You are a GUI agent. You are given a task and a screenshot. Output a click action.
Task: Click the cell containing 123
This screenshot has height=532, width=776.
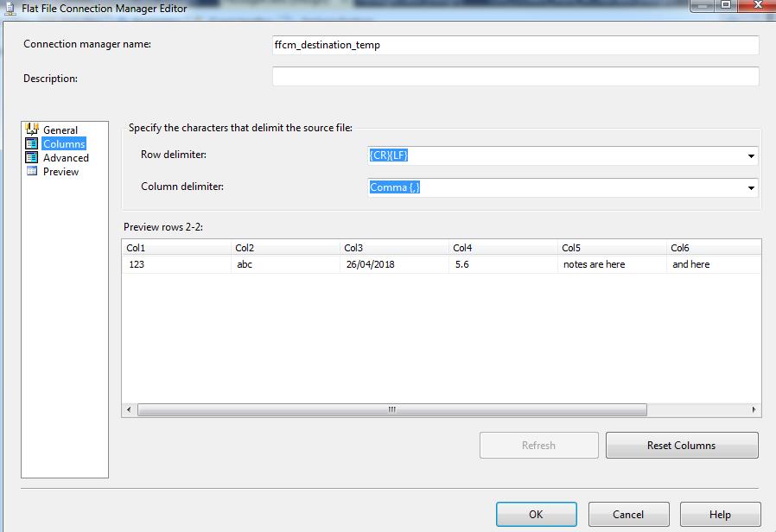[176, 264]
